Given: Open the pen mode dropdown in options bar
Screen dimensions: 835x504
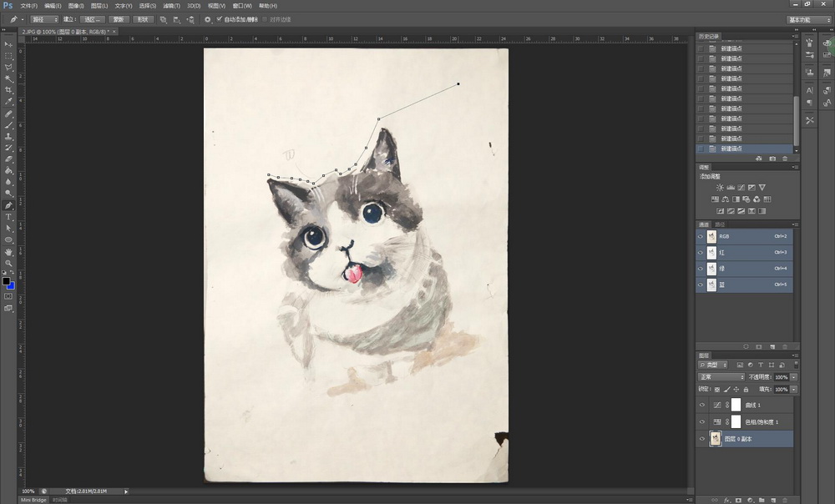Looking at the screenshot, I should (x=44, y=20).
